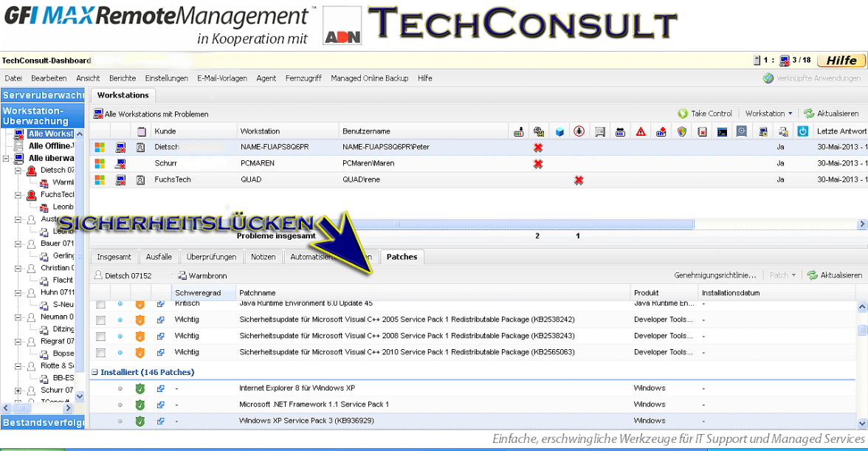Screen dimensions: 868x451
Task: Click the blue cube column icon
Action: [559, 131]
